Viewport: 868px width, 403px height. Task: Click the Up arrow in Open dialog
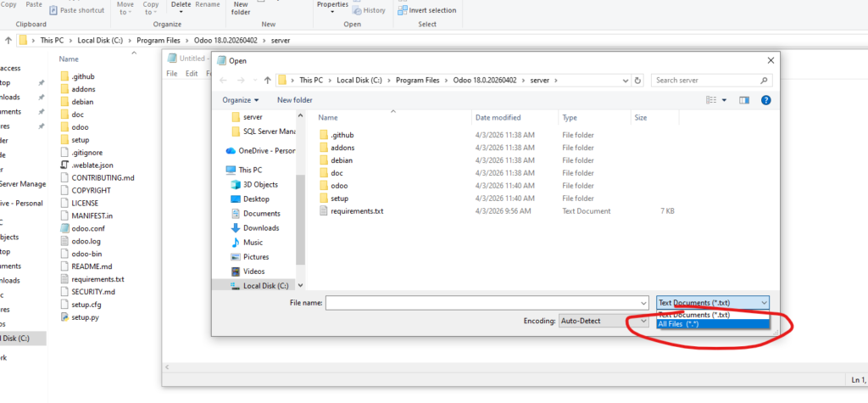(267, 80)
